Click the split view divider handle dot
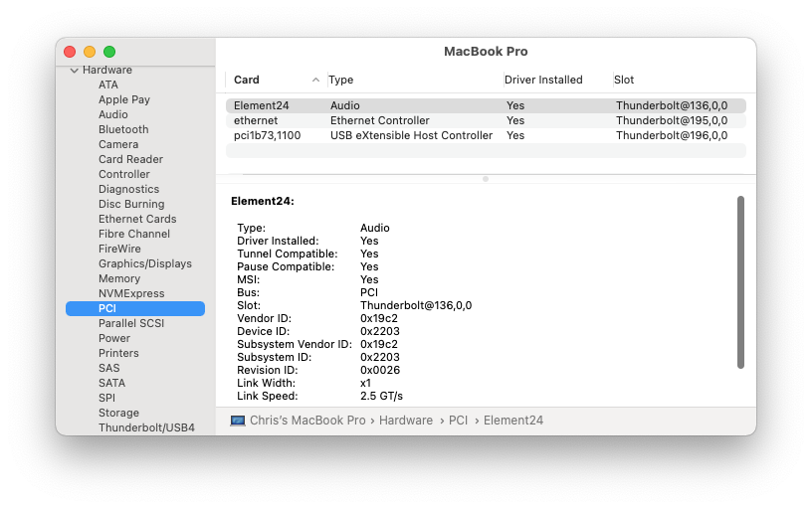 pos(486,179)
